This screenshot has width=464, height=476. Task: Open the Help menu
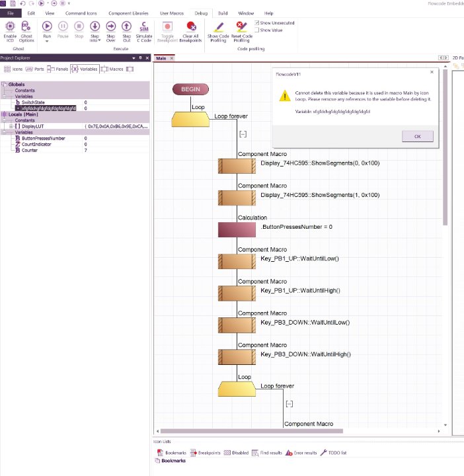pyautogui.click(x=268, y=13)
